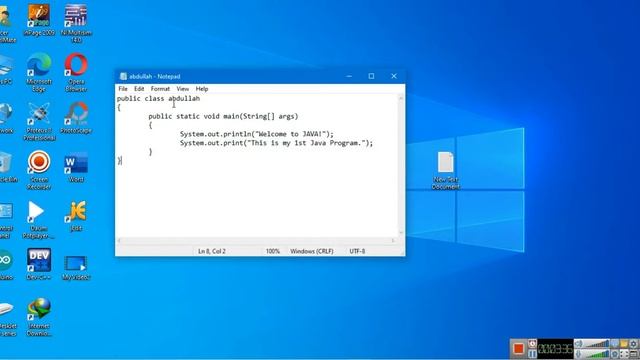Image resolution: width=640 pixels, height=360 pixels.
Task: Click the System.out.println "Welcome to JAVA!" line
Action: [x=257, y=134]
